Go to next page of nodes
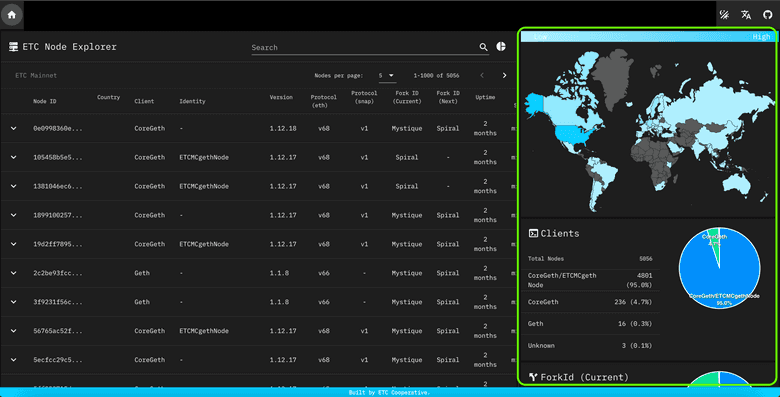Image resolution: width=780 pixels, height=397 pixels. (504, 76)
